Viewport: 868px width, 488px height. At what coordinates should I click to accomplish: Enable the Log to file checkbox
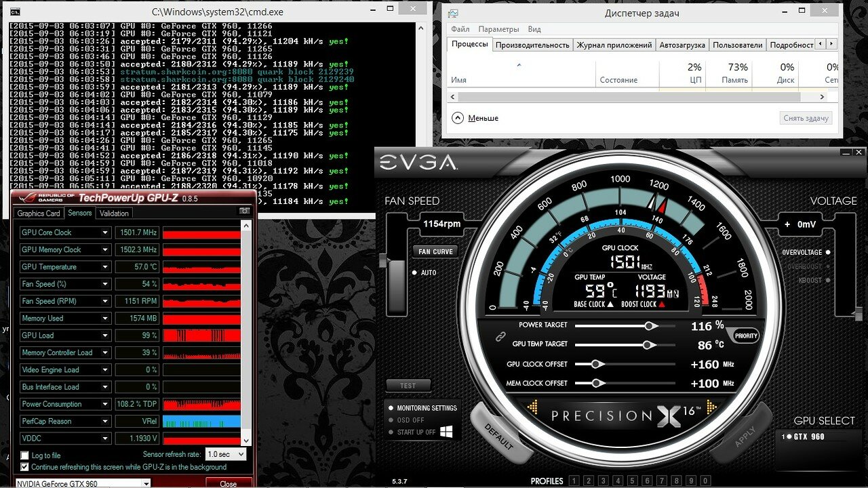(x=25, y=455)
